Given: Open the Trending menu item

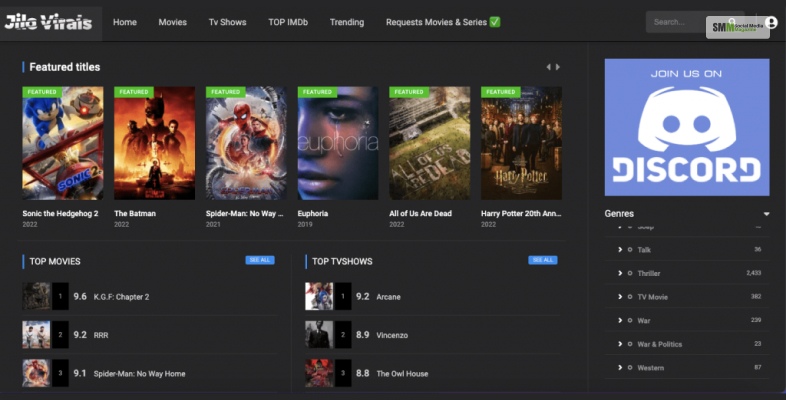Looking at the screenshot, I should [x=347, y=22].
